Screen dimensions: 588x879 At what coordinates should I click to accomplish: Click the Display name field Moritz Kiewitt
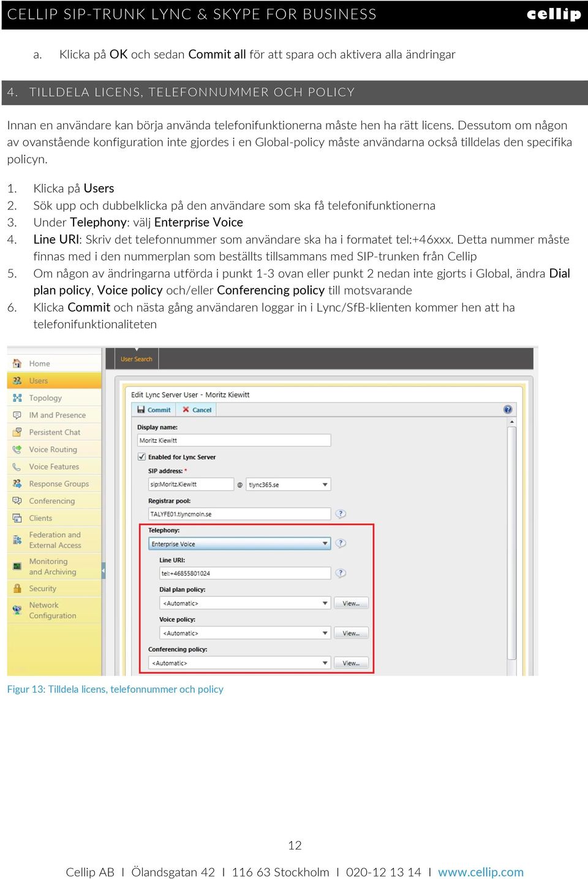[x=234, y=440]
